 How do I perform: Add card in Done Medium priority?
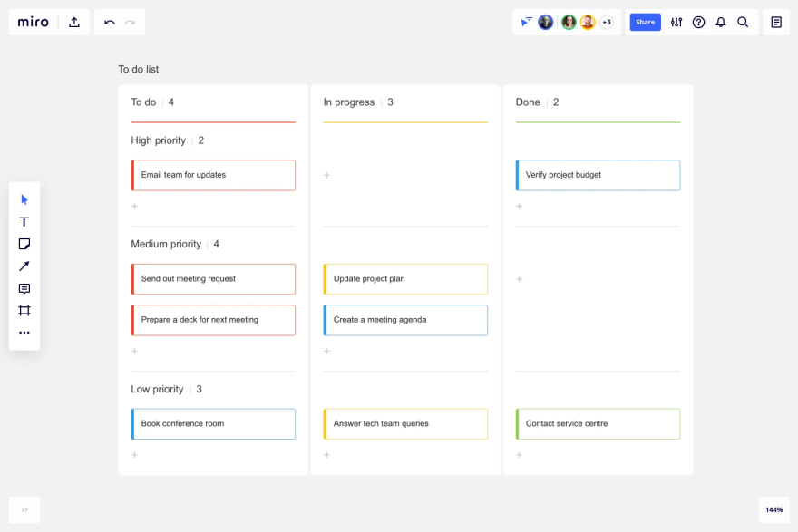point(520,279)
